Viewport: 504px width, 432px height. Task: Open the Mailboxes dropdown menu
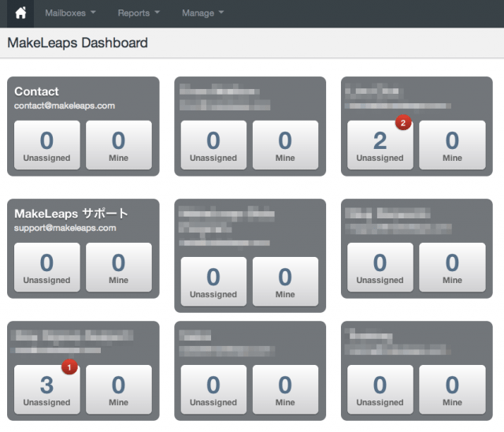click(70, 13)
